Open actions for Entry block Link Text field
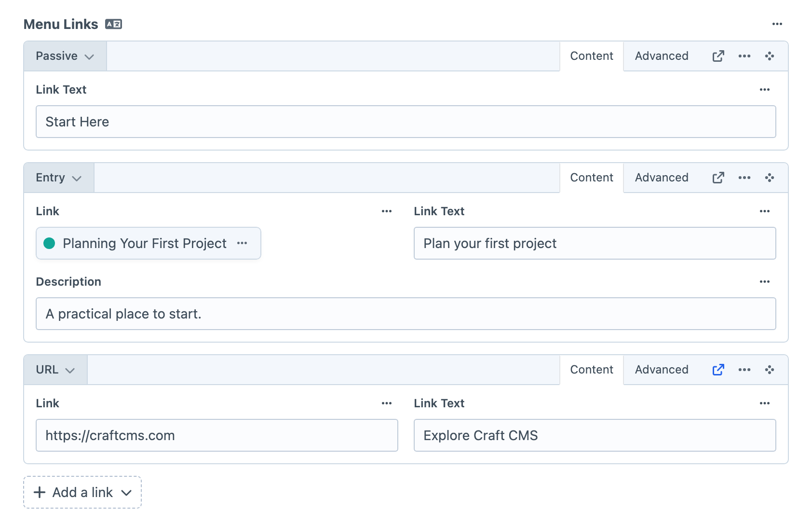812x526 pixels. [764, 211]
